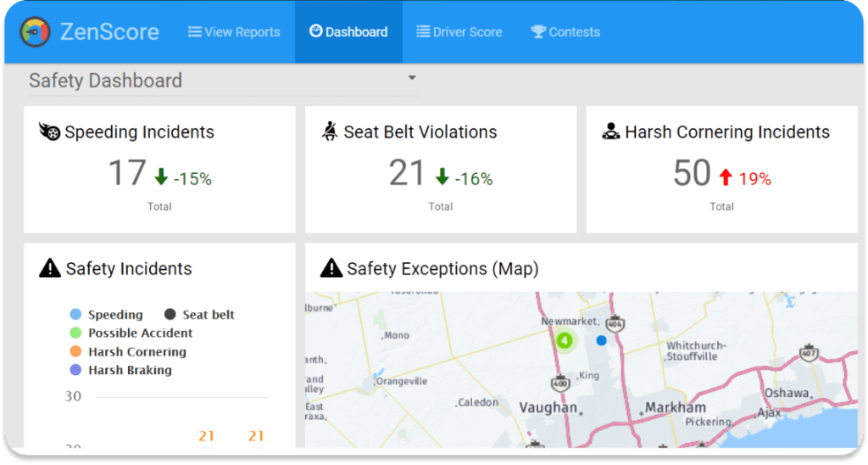Click the Pickering label on the map
The width and height of the screenshot is (868, 465).
(708, 422)
